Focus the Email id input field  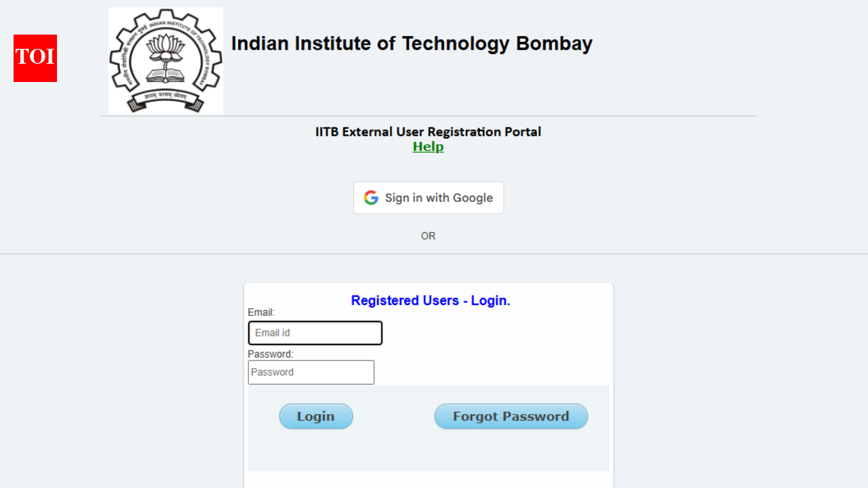tap(315, 333)
